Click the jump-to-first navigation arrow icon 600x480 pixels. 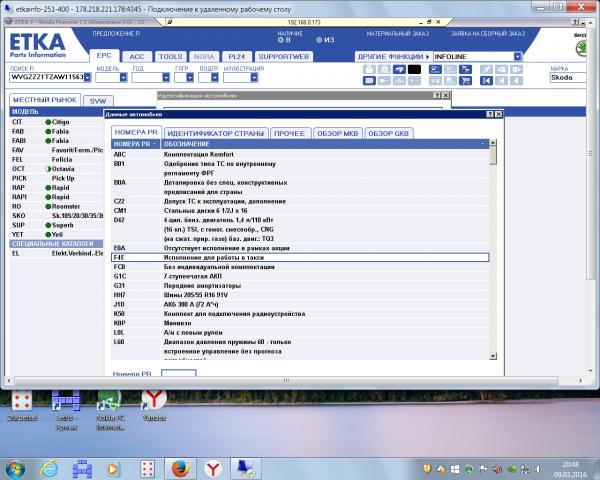[486, 80]
